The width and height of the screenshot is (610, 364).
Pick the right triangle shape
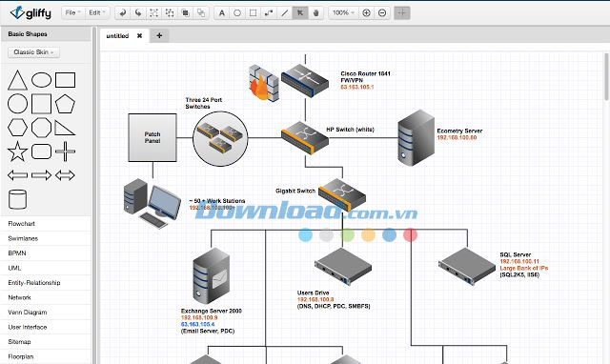[65, 128]
